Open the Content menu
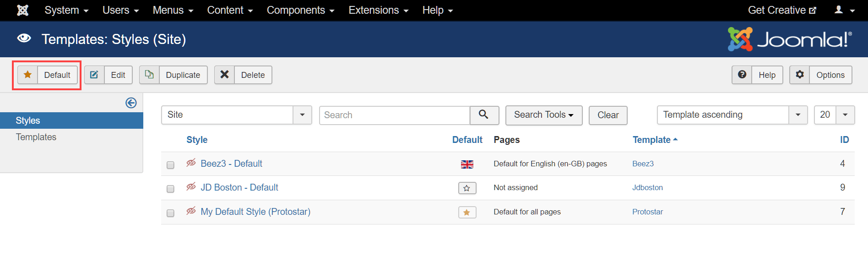This screenshot has width=868, height=279. [x=230, y=10]
